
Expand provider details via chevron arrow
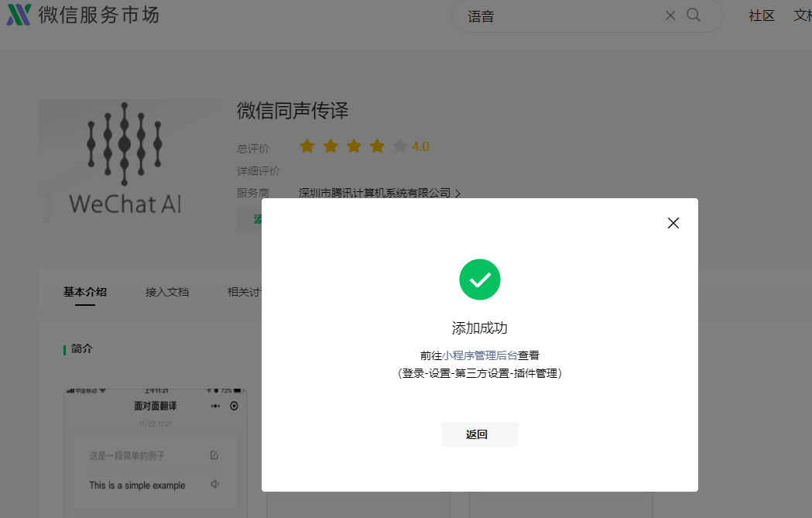click(x=457, y=194)
